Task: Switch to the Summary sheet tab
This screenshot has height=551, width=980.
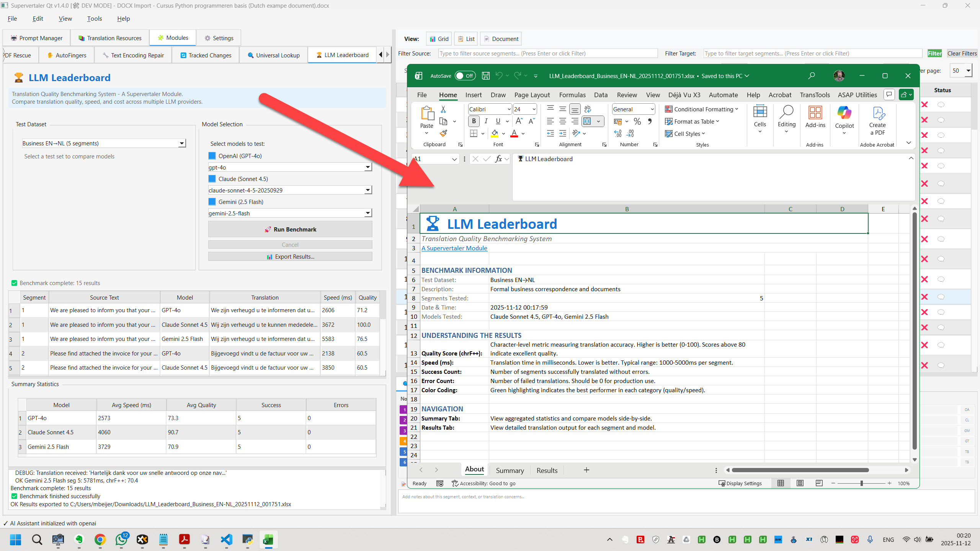Action: pos(510,470)
